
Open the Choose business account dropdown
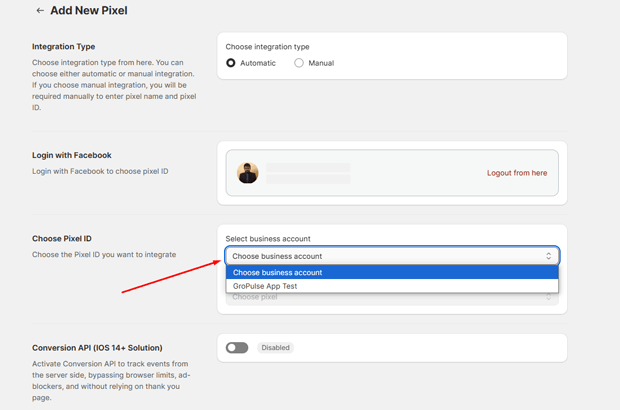point(392,256)
